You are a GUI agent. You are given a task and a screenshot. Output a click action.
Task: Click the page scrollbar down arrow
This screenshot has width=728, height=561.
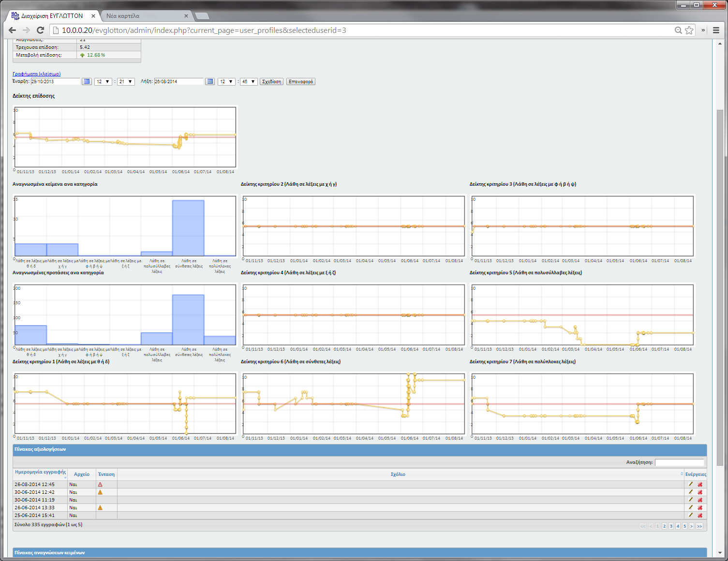(x=720, y=552)
